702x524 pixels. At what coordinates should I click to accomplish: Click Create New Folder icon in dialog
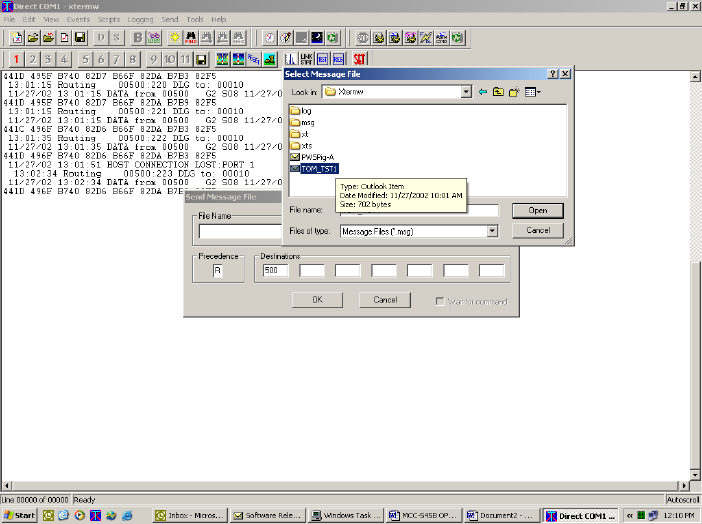tap(514, 92)
